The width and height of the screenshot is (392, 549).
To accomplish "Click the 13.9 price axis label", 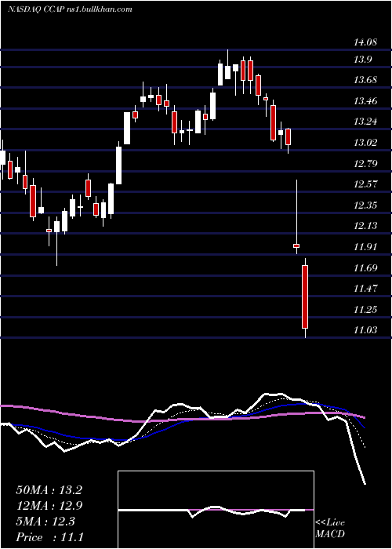I will coord(362,60).
